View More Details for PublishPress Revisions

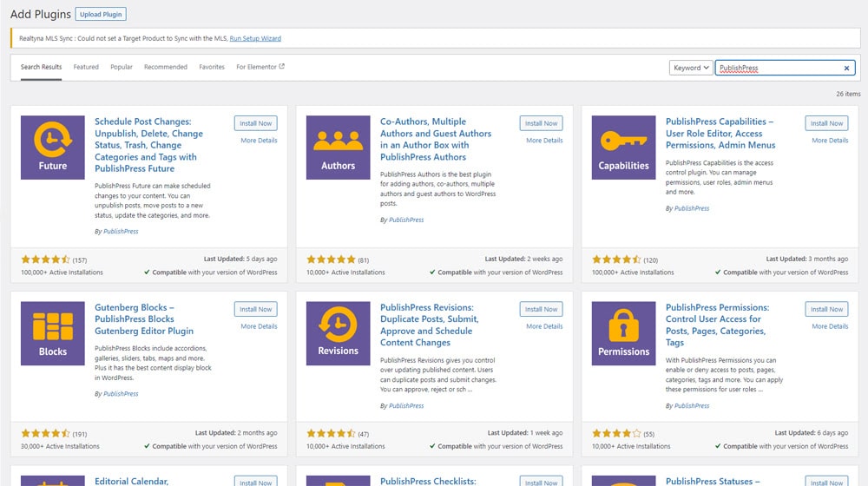(x=545, y=326)
